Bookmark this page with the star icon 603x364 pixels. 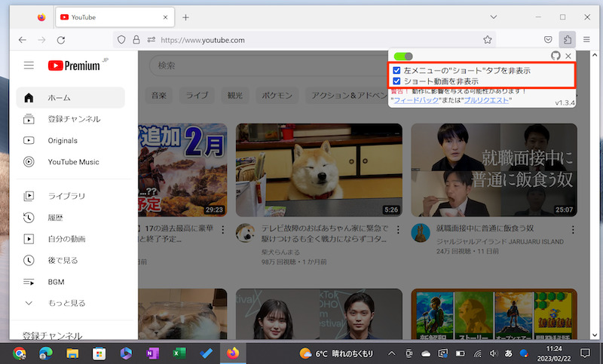[x=488, y=40]
